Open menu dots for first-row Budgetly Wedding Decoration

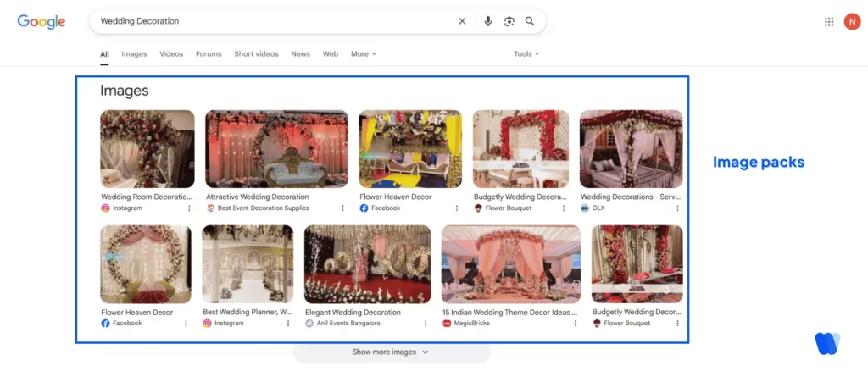pyautogui.click(x=564, y=208)
